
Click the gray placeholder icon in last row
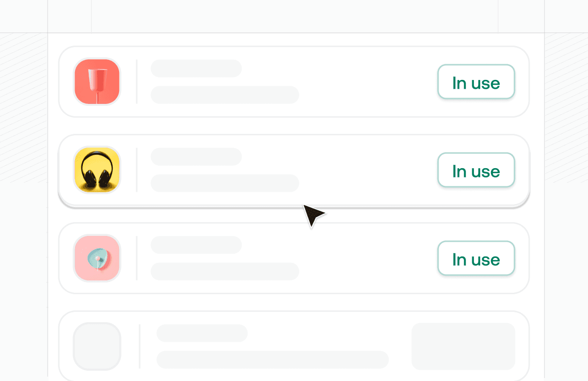[97, 346]
